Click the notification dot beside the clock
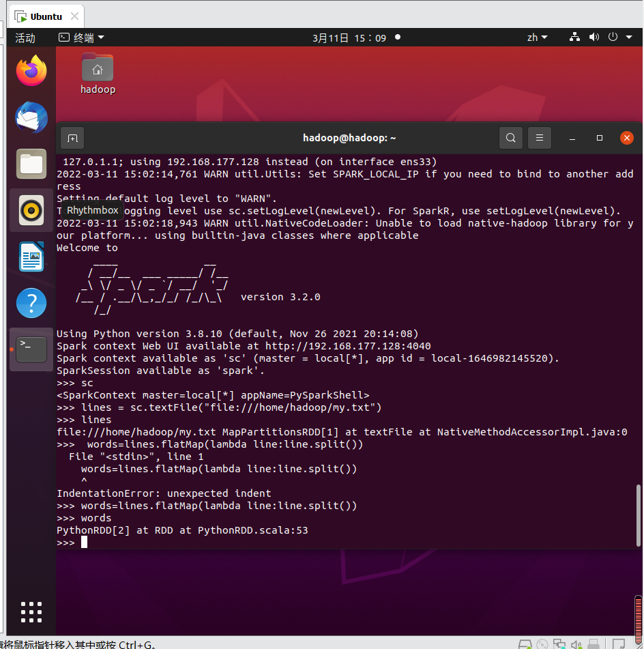The width and height of the screenshot is (644, 649). (x=398, y=37)
